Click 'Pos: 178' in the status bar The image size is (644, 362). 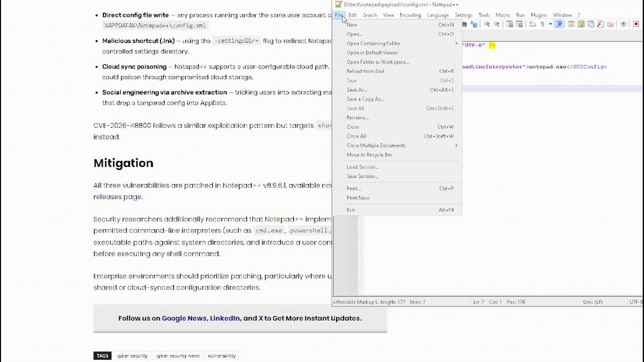[x=515, y=302]
